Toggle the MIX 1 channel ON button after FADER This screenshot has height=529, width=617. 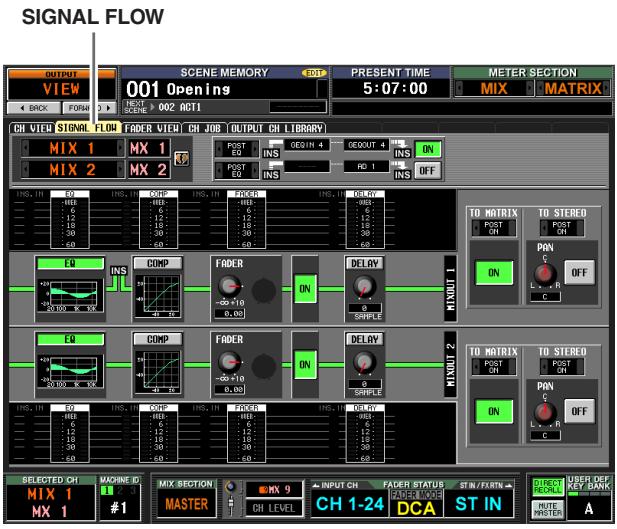tap(305, 289)
